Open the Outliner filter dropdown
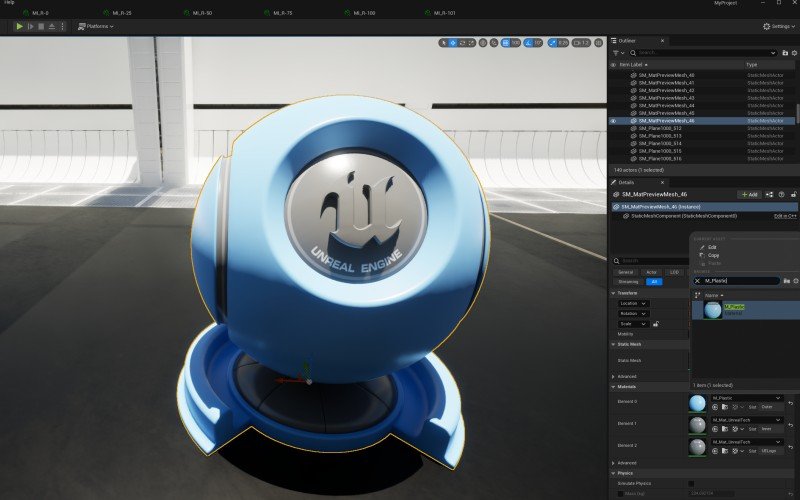The width and height of the screenshot is (800, 500). pos(619,53)
